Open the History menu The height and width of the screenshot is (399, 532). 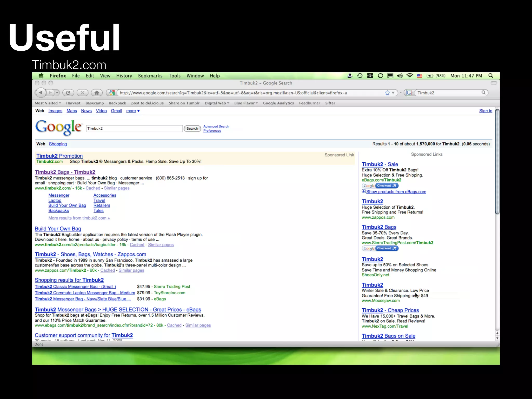(x=124, y=76)
